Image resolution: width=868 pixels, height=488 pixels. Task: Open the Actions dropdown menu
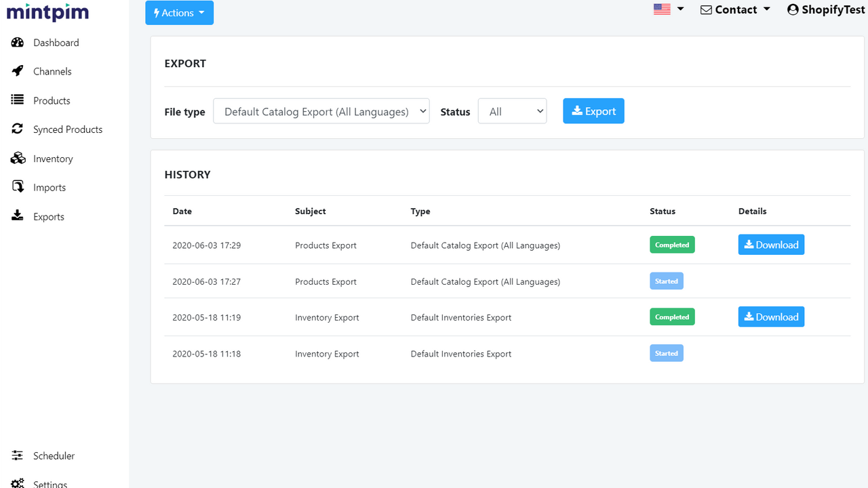(179, 12)
